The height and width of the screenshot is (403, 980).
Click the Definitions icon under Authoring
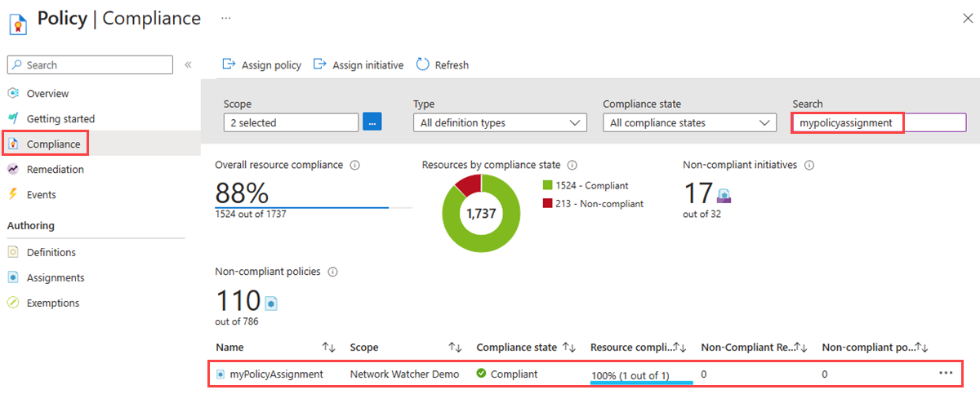coord(13,252)
